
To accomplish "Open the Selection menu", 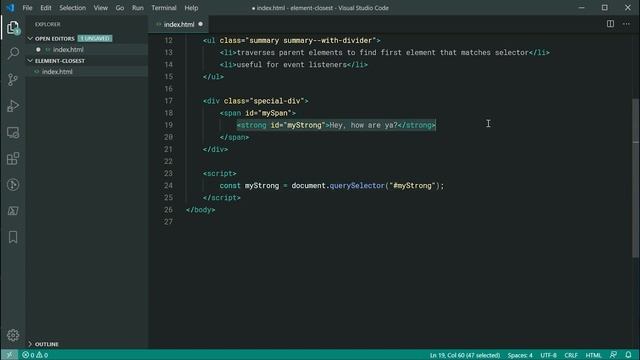I will (73, 8).
